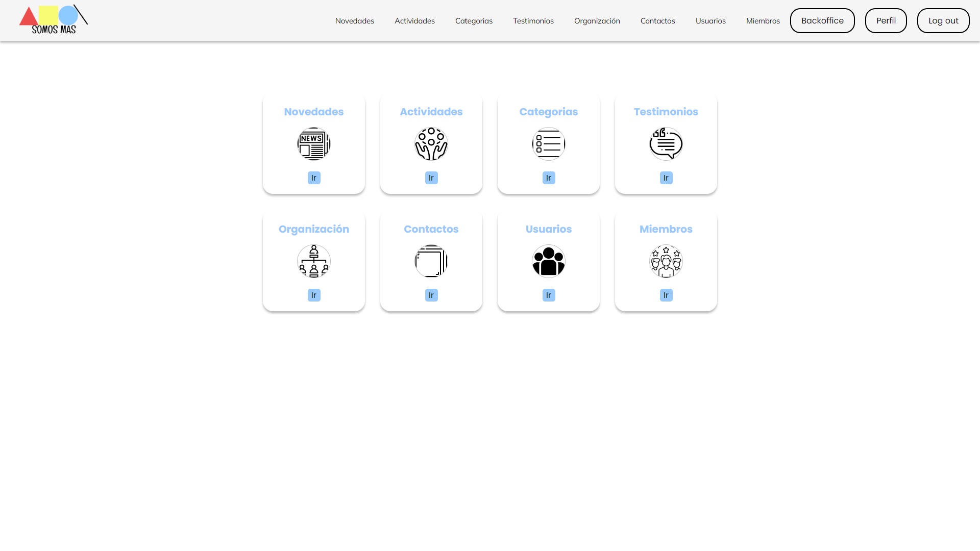980x551 pixels.
Task: Select Miembros in the navigation bar
Action: [763, 21]
